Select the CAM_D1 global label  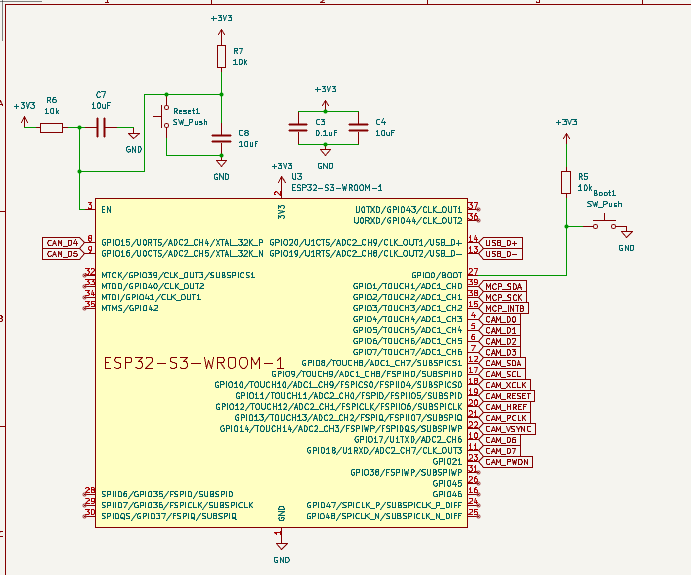point(500,330)
